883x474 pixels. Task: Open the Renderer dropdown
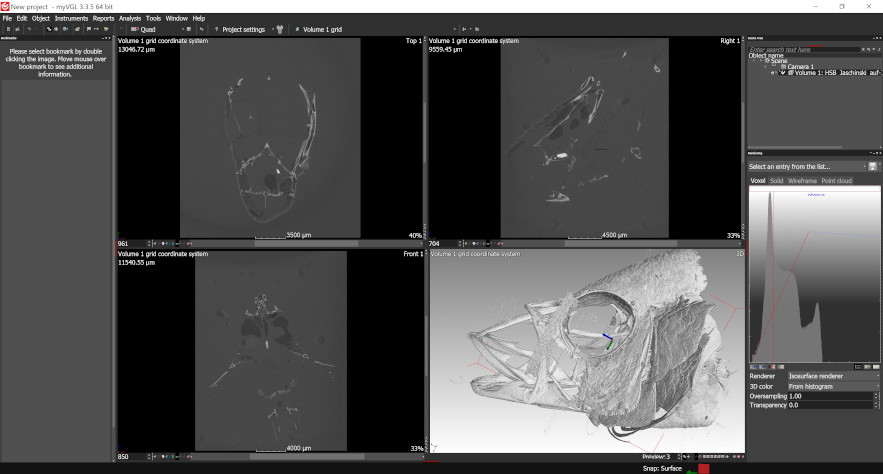click(x=833, y=376)
